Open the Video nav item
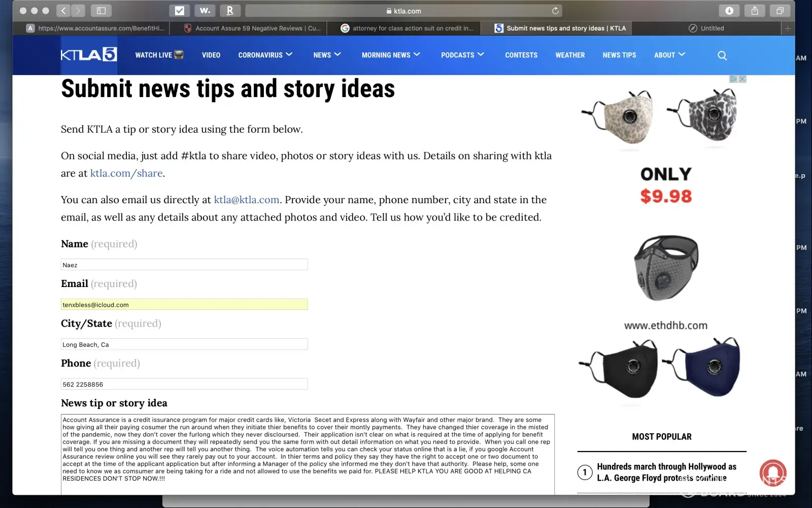 (211, 55)
